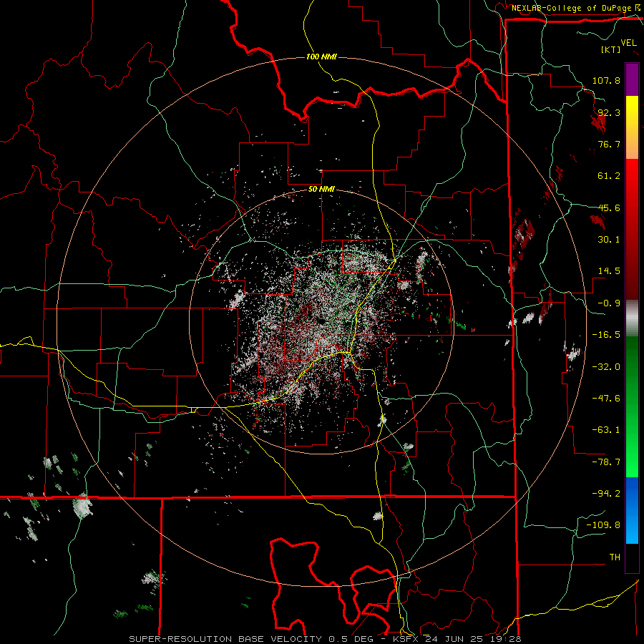Click the 24 JUN 25 date text

455,639
